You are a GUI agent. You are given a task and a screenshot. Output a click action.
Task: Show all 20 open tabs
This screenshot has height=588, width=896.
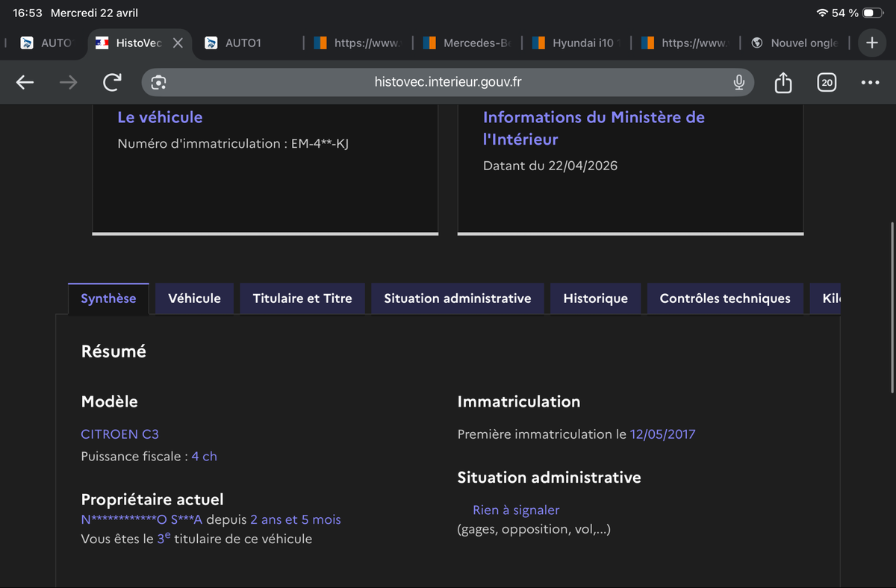(827, 83)
